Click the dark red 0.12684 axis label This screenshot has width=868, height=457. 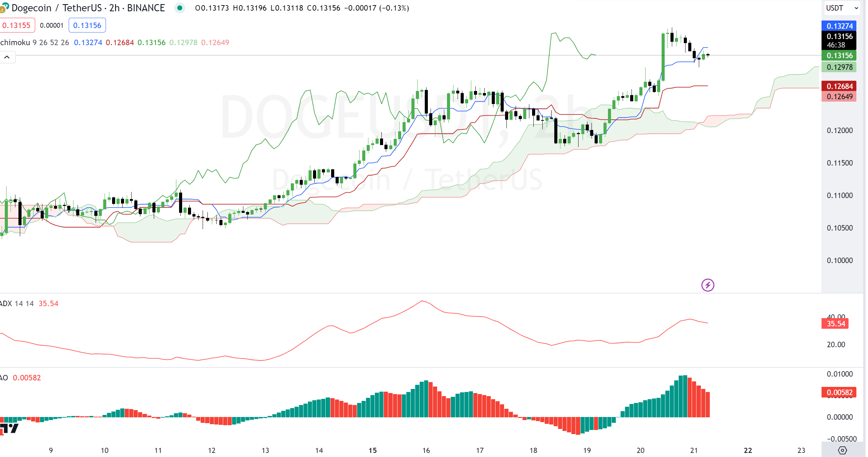(x=839, y=86)
